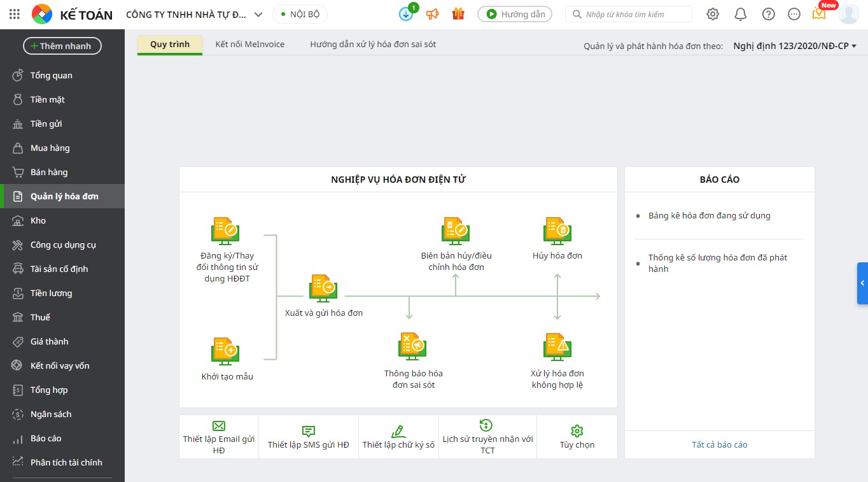Screen dimensions: 868x482
Task: Go to Tài sản cố định in sidebar
Action: point(62,269)
